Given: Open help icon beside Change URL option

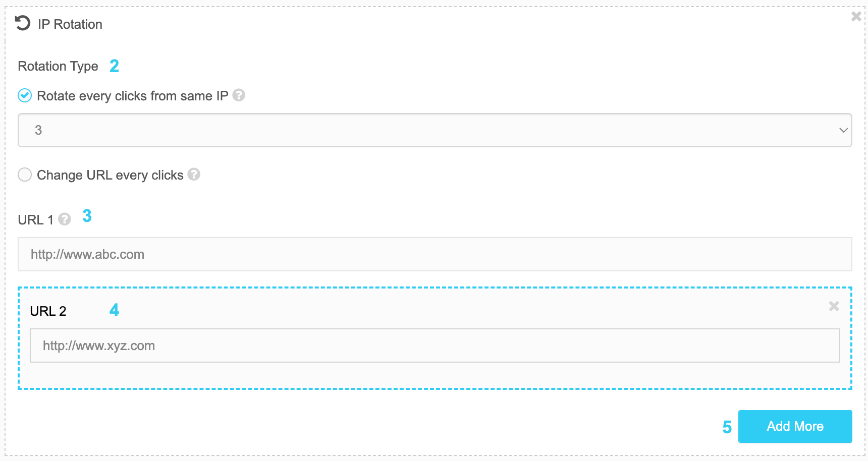Looking at the screenshot, I should point(194,174).
